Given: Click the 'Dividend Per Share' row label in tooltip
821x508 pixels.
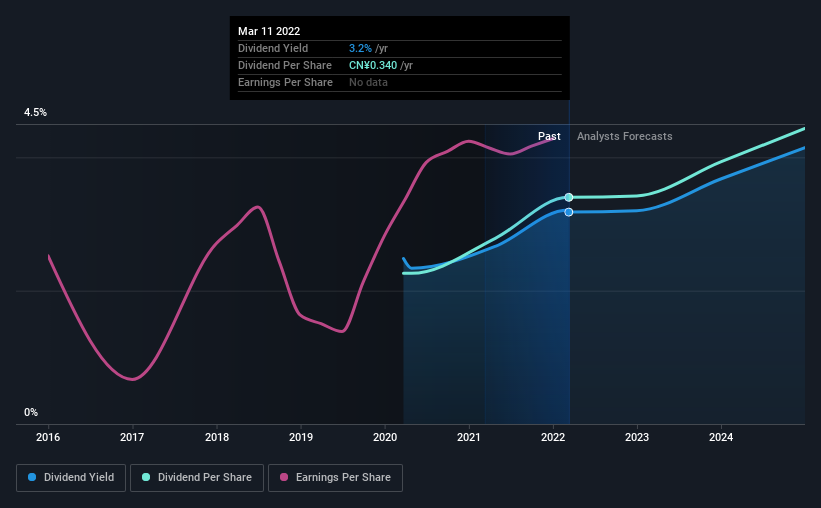Looking at the screenshot, I should click(285, 65).
